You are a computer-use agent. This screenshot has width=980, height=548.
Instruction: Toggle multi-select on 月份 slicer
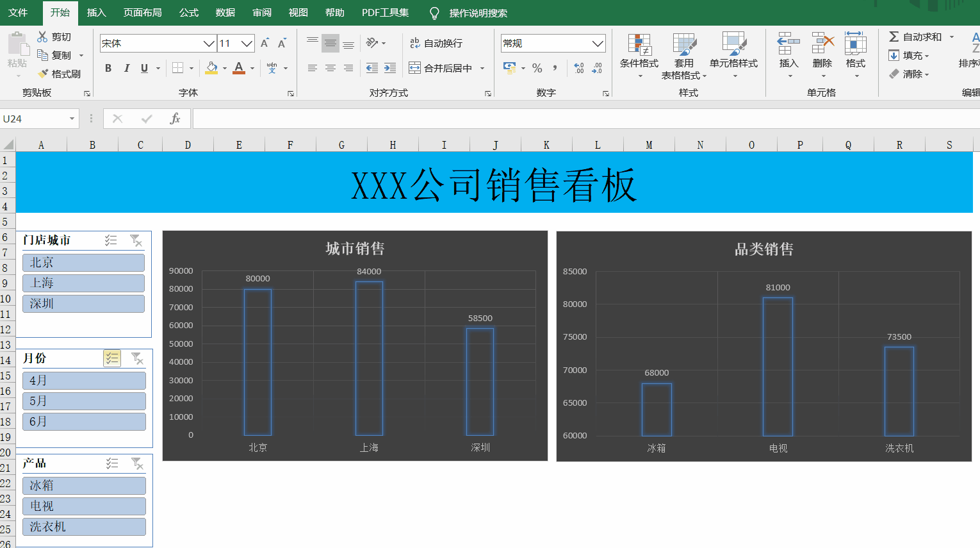pos(112,358)
